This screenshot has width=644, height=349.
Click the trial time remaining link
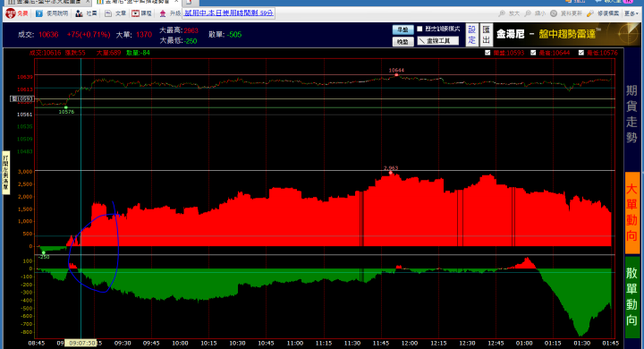pos(228,13)
